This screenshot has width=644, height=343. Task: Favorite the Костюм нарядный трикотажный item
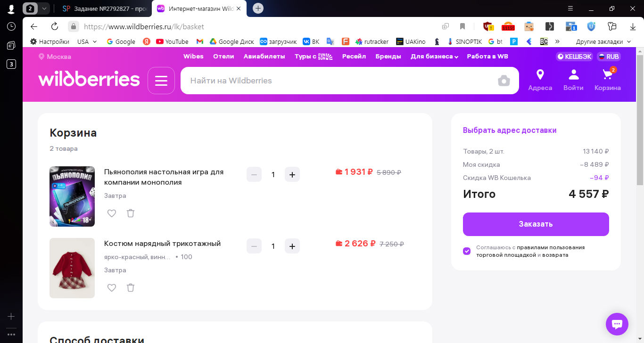[112, 287]
